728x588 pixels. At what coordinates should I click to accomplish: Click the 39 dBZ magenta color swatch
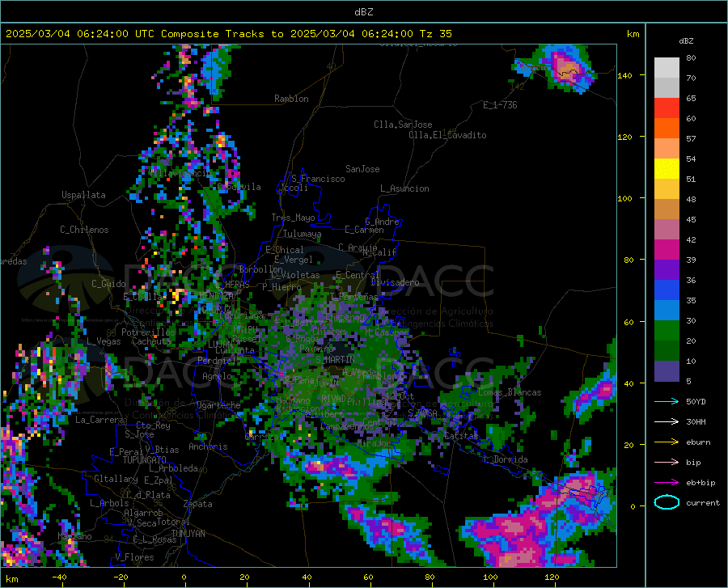point(667,250)
